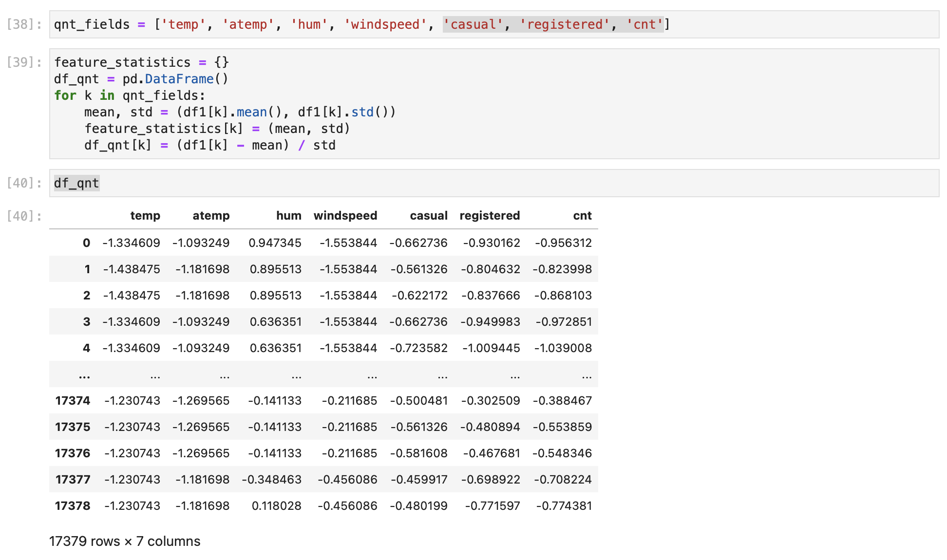
Task: Click casual value -0.723582
Action: (419, 348)
